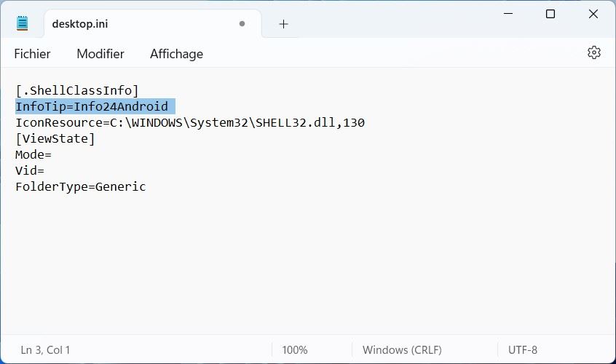Screen dimensions: 616x364
Task: Click the UTF-8 encoding indicator
Action: click(x=523, y=350)
